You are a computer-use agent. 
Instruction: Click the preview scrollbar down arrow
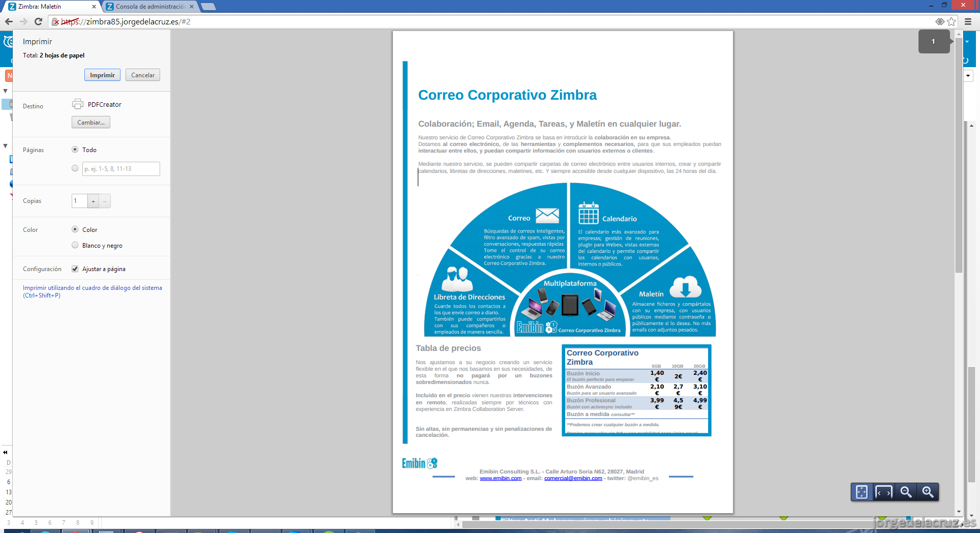959,512
